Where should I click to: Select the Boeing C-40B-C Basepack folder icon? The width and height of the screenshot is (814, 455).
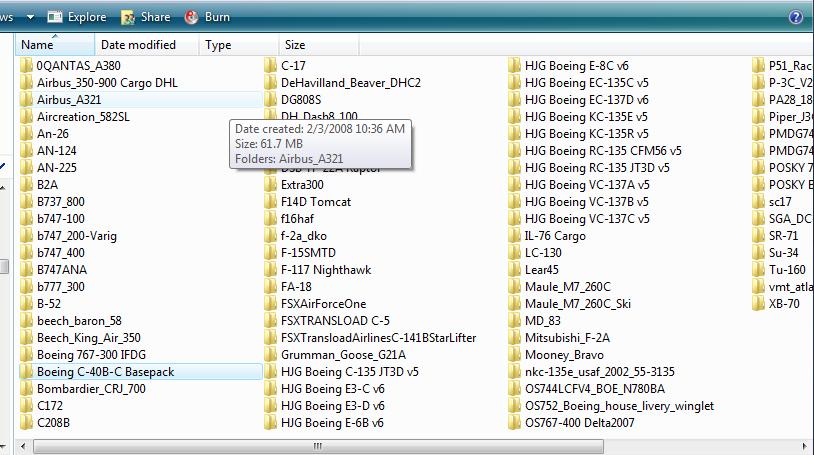tap(26, 372)
